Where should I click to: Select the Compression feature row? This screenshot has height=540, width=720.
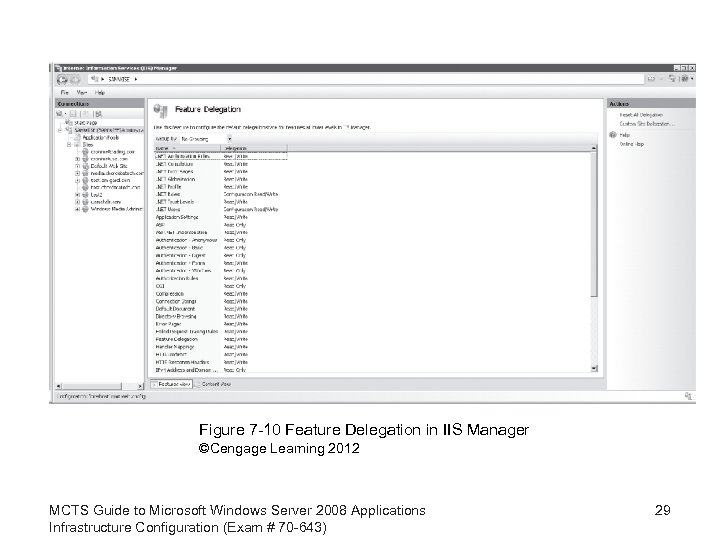(x=220, y=294)
